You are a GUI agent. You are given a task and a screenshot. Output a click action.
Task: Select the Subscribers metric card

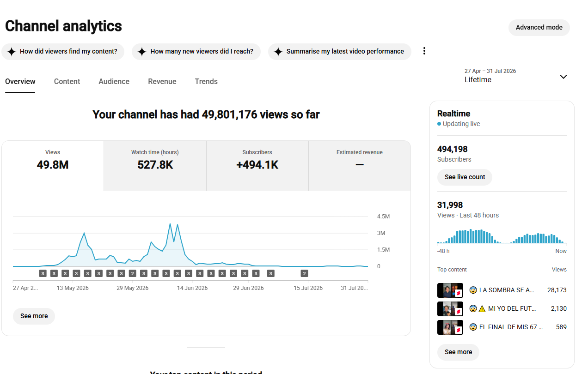257,166
